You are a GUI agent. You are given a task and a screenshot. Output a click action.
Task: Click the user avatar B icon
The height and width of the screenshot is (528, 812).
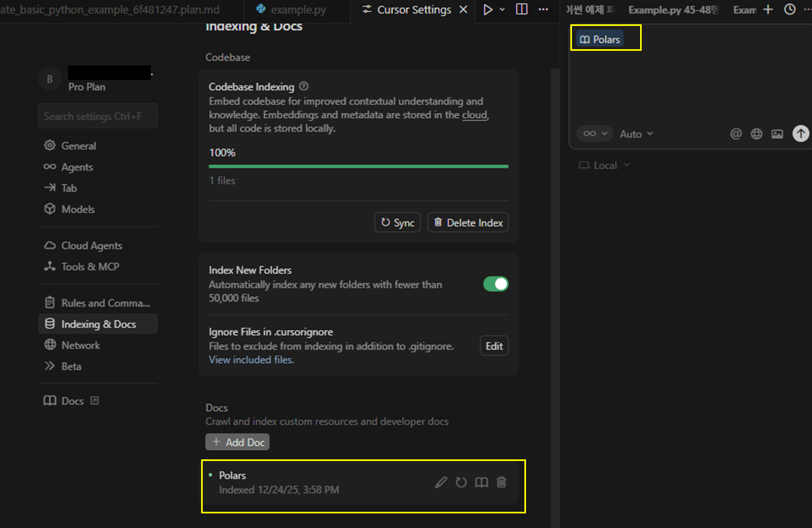pos(49,79)
